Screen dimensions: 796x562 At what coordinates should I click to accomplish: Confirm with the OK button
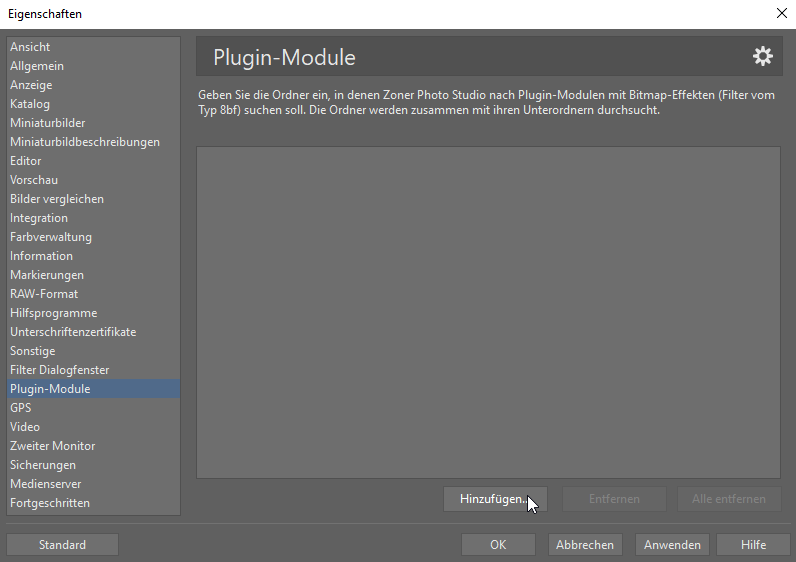point(498,545)
